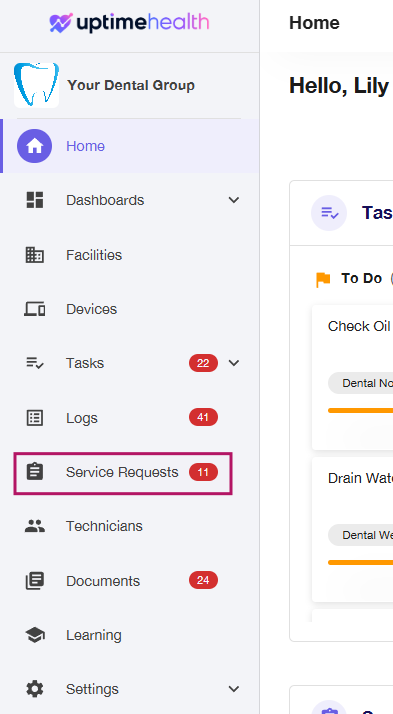
Task: Click the Your Dental Group tooth logo
Action: (36, 85)
